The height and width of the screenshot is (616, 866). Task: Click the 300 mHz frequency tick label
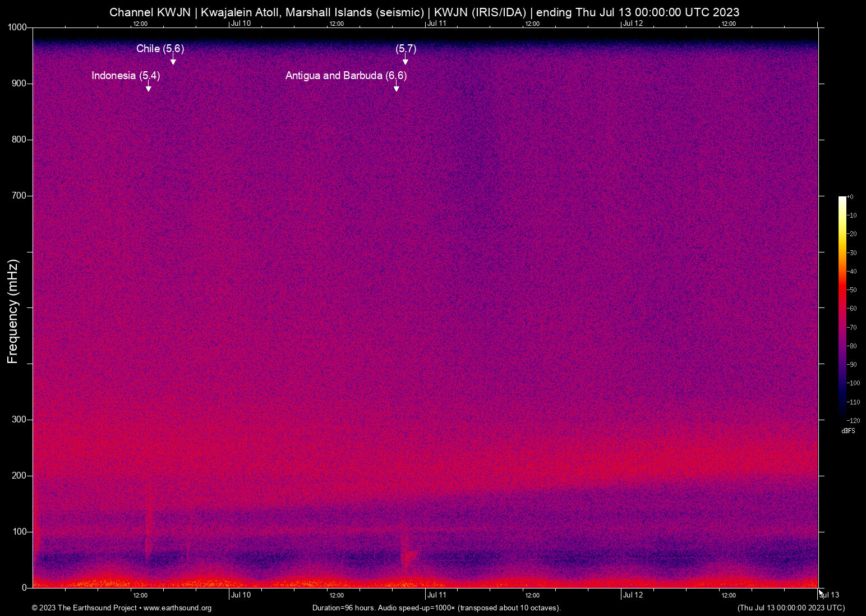(20, 420)
